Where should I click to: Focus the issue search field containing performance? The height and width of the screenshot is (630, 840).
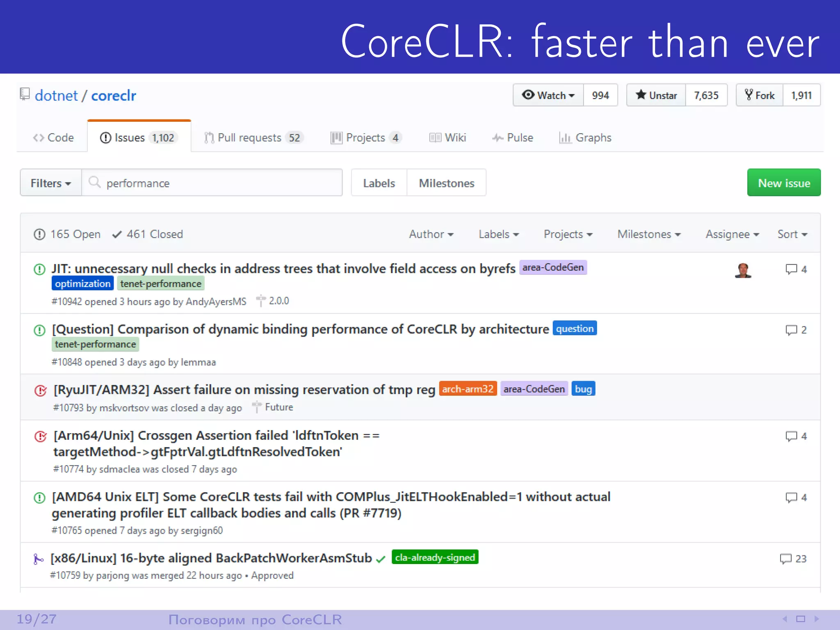pyautogui.click(x=212, y=183)
